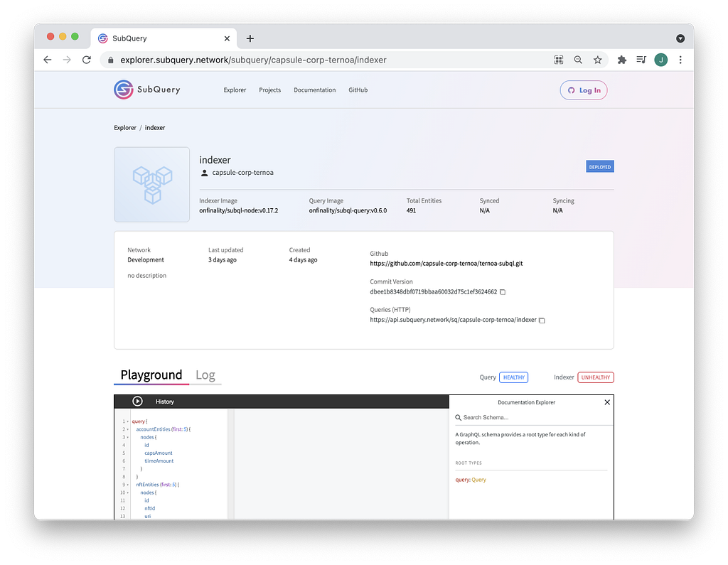
Task: Open the Documentation navigation item
Action: coord(314,90)
